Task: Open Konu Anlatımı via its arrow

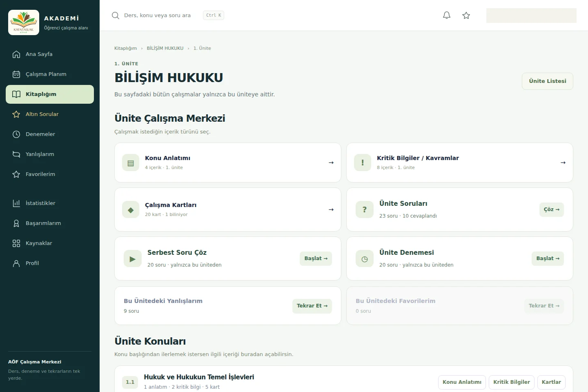Action: [331, 163]
